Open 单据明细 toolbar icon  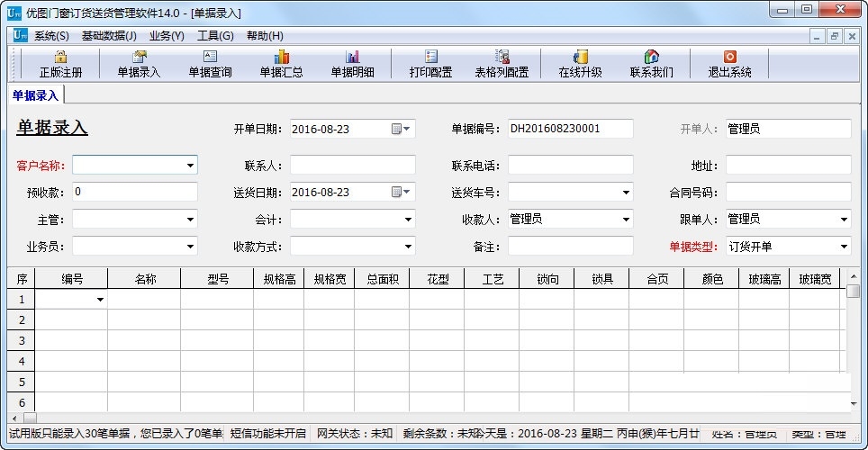pyautogui.click(x=353, y=57)
